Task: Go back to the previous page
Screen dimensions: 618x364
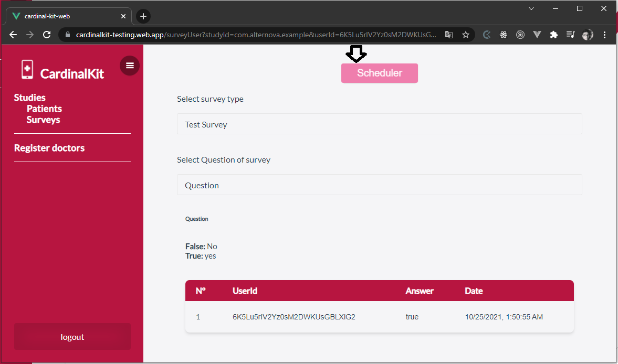Action: (x=13, y=35)
